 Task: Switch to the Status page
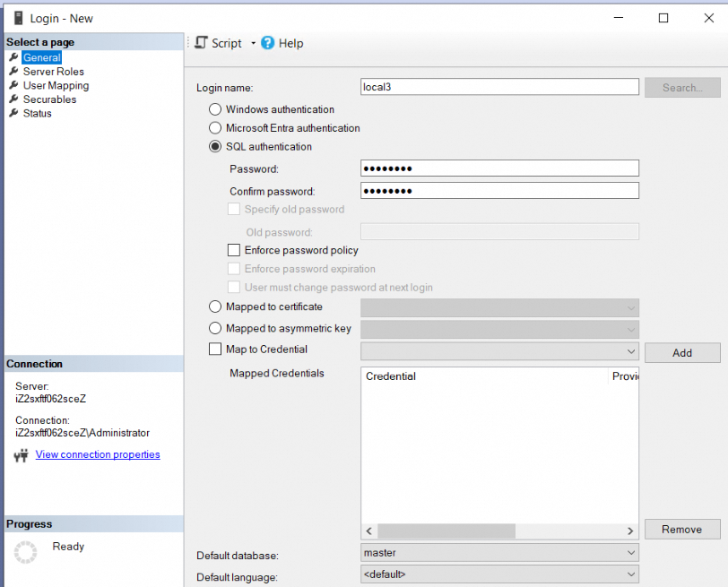pos(37,114)
